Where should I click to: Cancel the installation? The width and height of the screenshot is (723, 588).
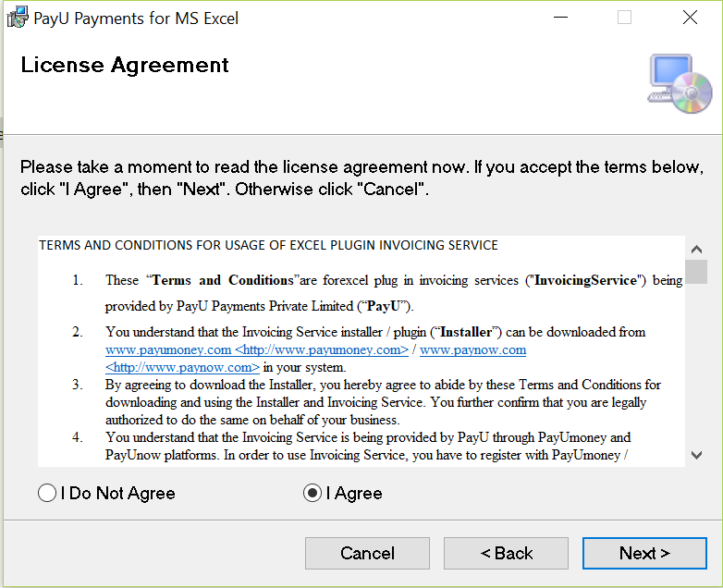click(x=367, y=553)
